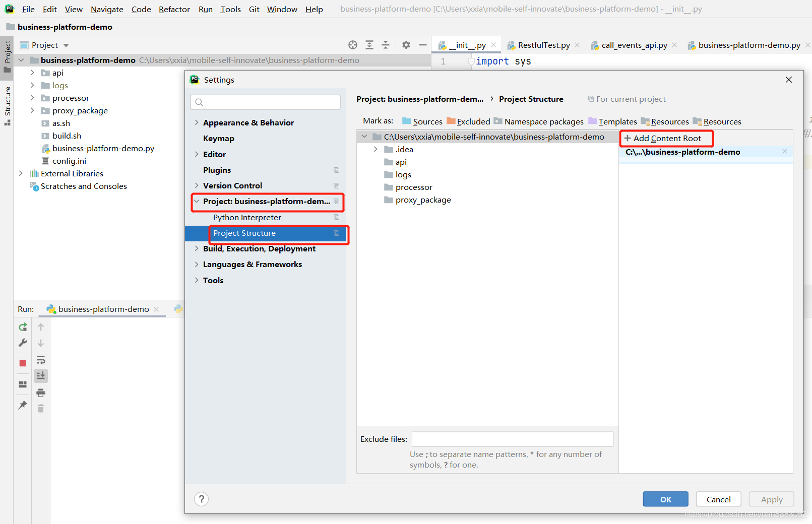Screen dimensions: 812x524
Task: Click project-level icon beside Plugins
Action: coord(336,170)
